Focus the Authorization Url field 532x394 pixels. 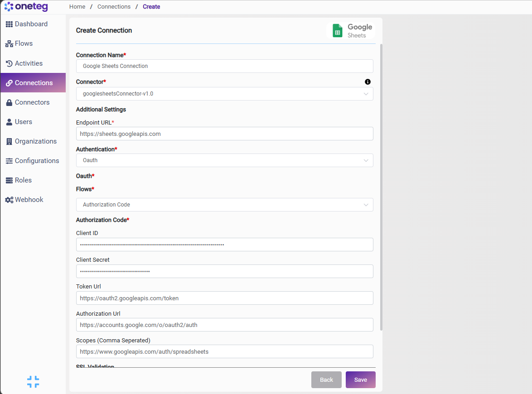coord(225,325)
